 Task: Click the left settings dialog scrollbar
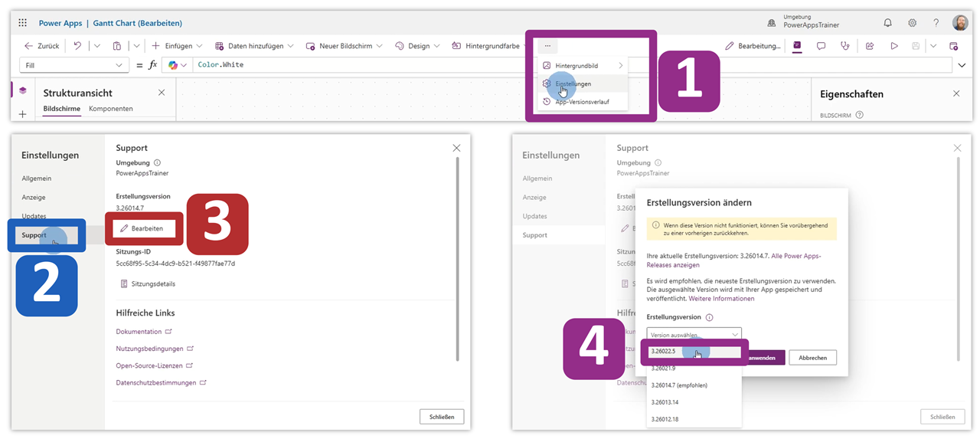(x=458, y=258)
